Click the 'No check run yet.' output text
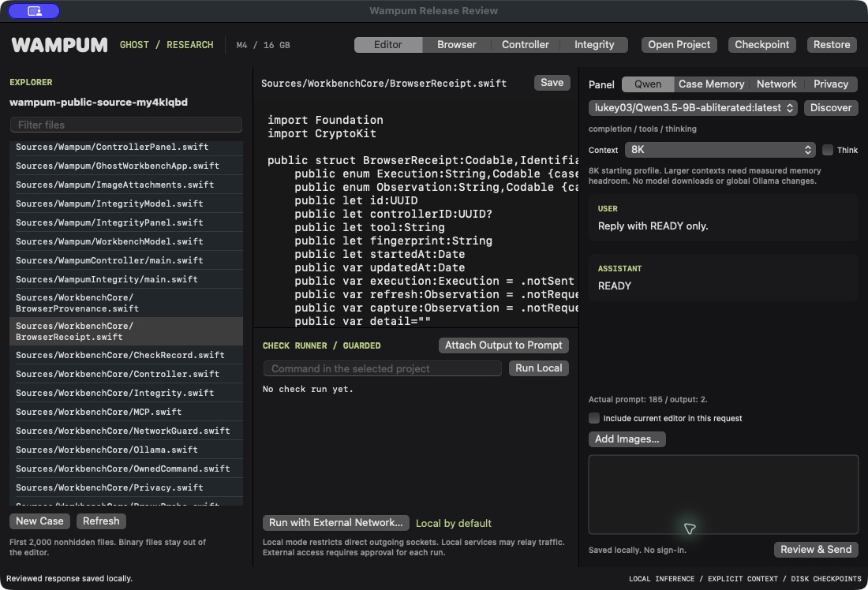 click(x=308, y=389)
